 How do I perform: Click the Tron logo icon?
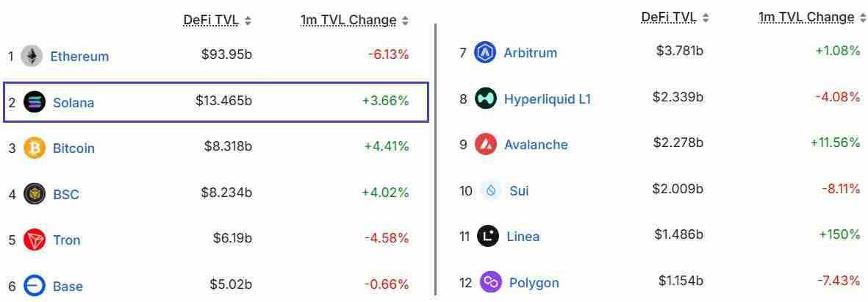coord(35,240)
